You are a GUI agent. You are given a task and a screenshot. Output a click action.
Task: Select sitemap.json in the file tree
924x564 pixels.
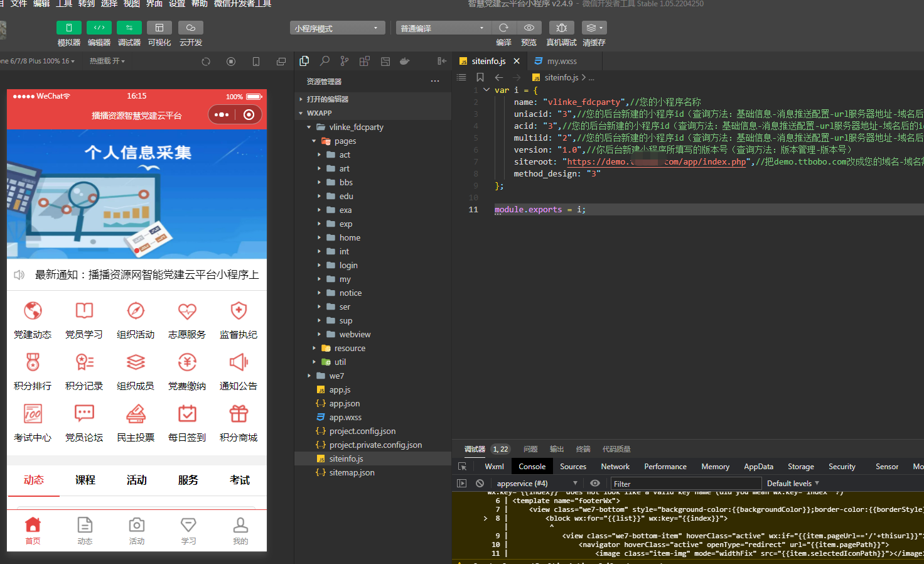[x=373, y=472]
